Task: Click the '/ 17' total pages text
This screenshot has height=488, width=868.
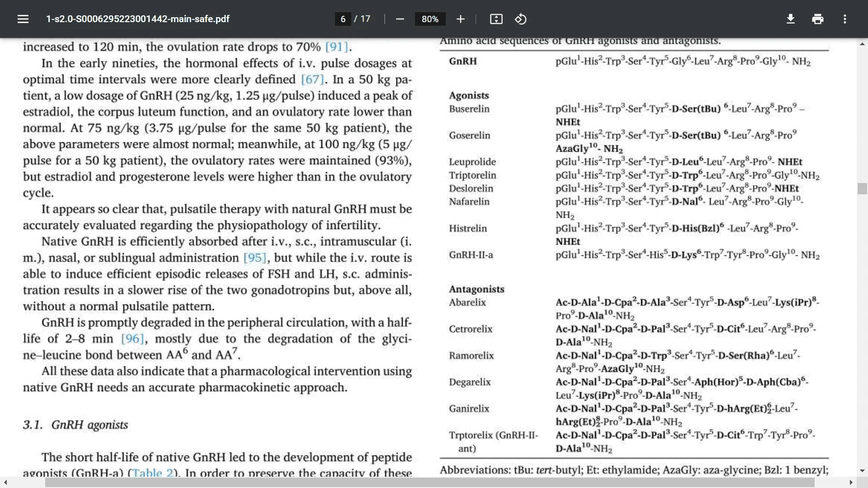Action: 362,19
